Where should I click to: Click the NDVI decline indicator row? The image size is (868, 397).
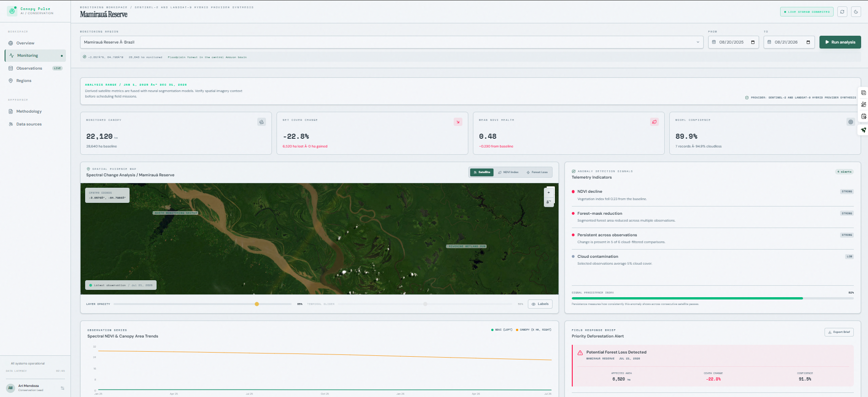pos(713,195)
